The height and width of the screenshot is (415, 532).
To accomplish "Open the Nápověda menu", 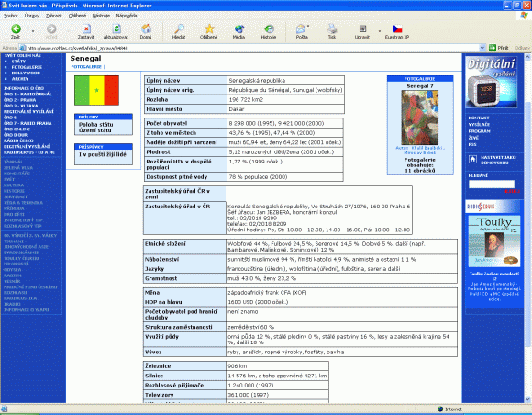I will tap(127, 16).
